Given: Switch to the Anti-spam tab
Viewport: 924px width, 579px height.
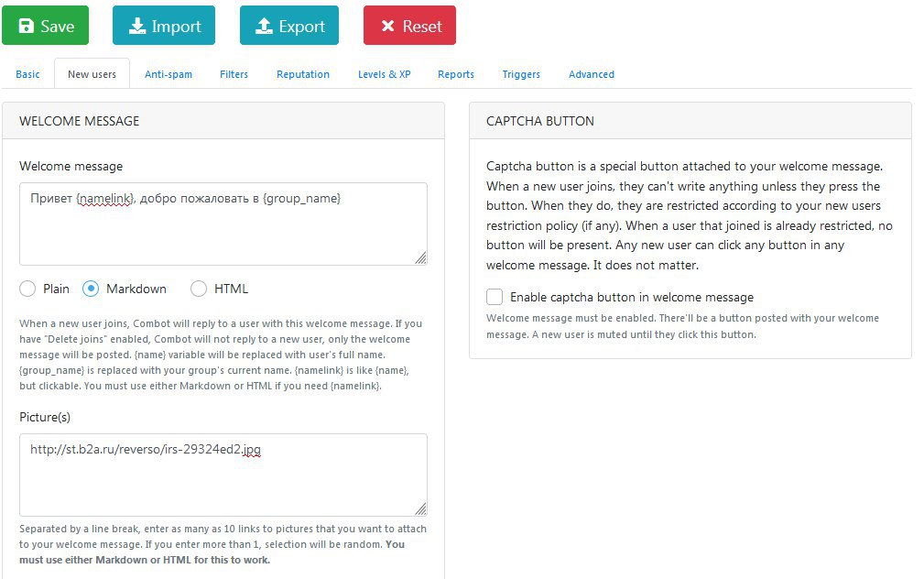Looking at the screenshot, I should [x=168, y=74].
